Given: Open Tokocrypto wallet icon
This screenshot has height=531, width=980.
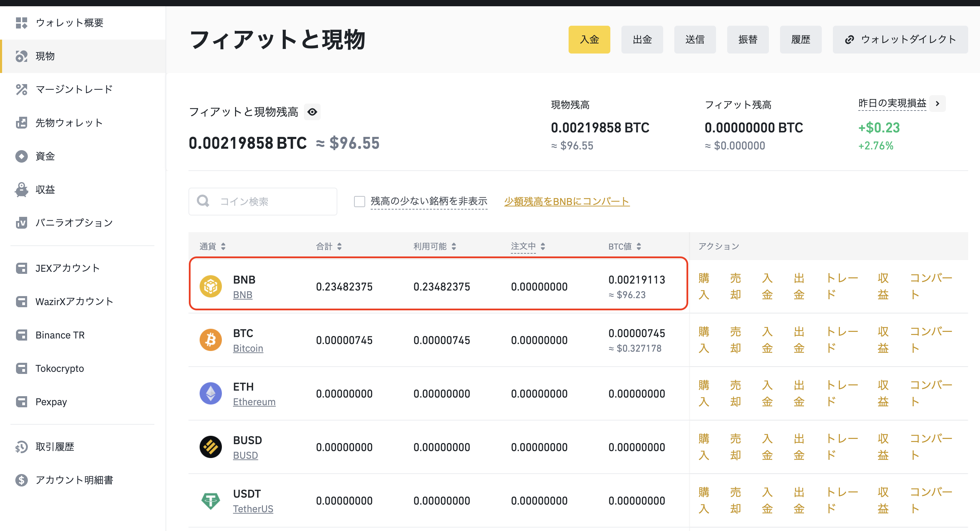Looking at the screenshot, I should tap(22, 368).
